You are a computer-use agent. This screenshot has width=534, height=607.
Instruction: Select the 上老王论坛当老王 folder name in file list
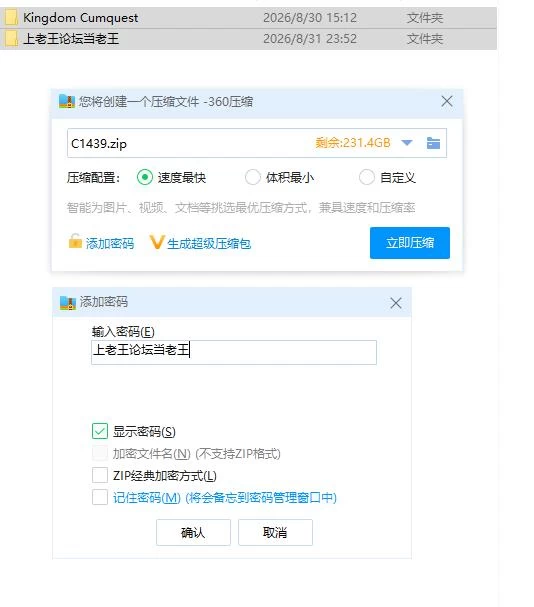(71, 39)
